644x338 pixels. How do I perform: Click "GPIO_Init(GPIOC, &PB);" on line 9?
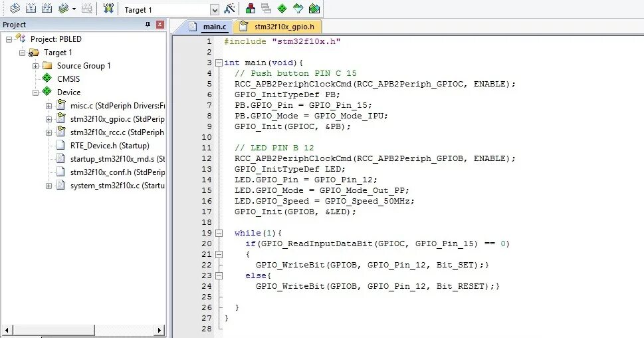pyautogui.click(x=293, y=126)
